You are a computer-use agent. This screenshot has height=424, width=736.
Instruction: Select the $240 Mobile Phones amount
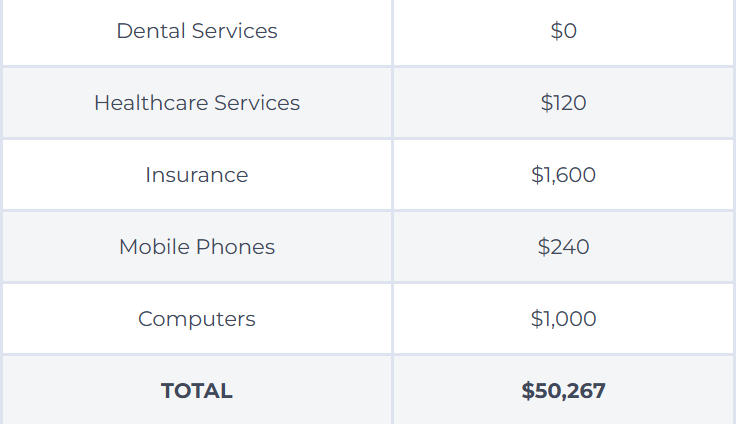pyautogui.click(x=563, y=247)
